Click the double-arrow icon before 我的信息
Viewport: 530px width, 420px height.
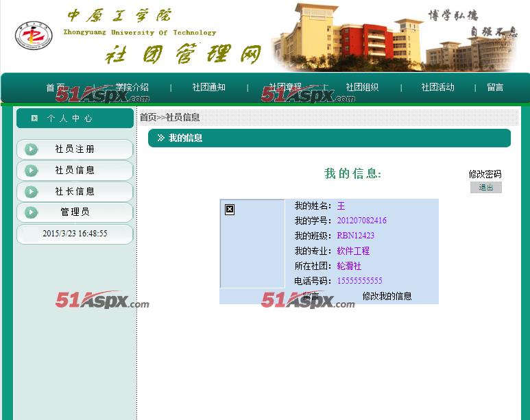click(160, 138)
